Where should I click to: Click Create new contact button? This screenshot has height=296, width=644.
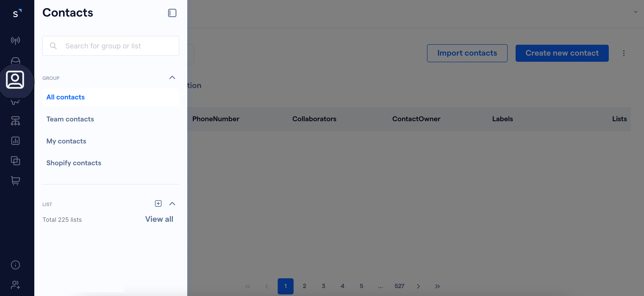[562, 53]
